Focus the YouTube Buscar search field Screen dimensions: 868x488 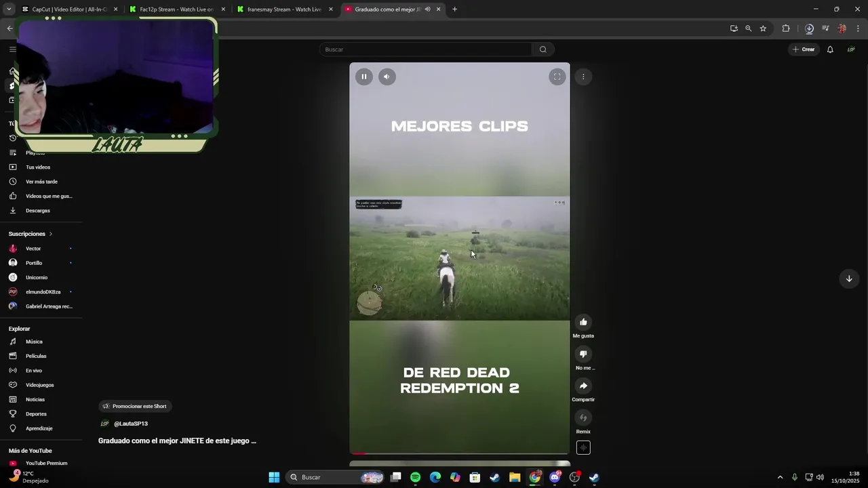pyautogui.click(x=426, y=49)
